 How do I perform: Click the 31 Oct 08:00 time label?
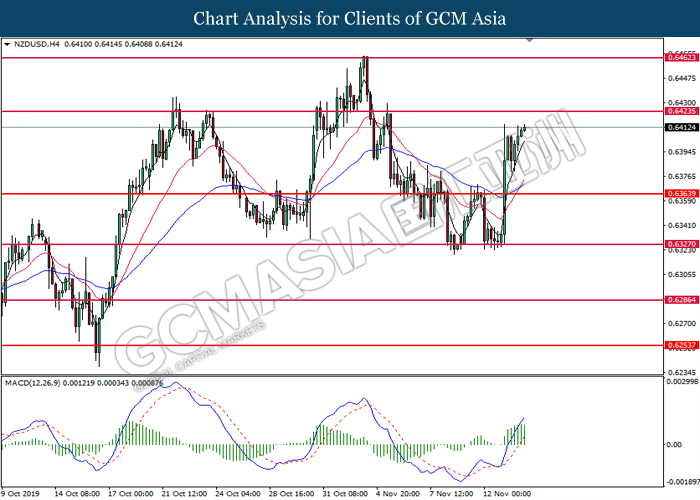click(345, 494)
